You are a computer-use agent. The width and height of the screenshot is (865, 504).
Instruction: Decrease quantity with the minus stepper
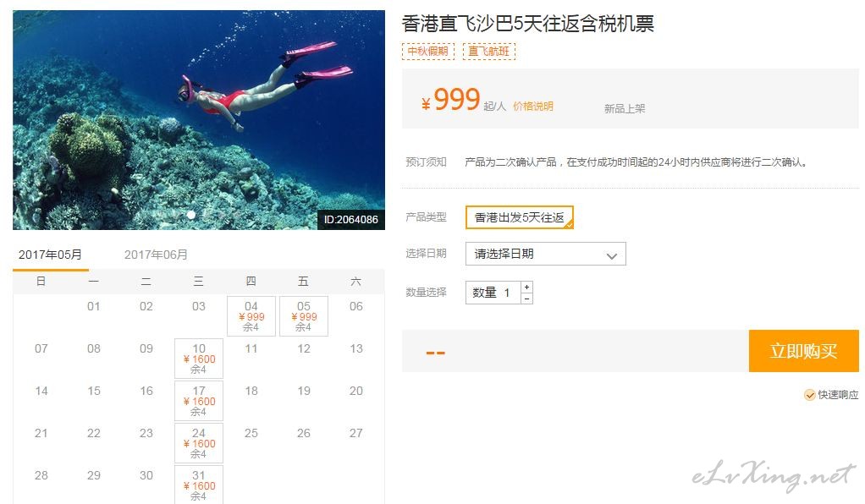pos(526,299)
